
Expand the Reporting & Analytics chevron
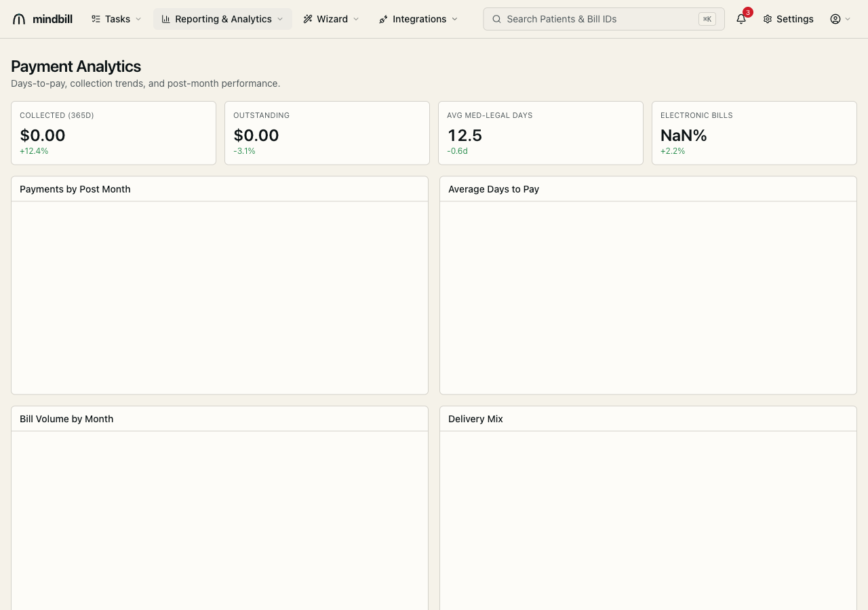click(280, 19)
